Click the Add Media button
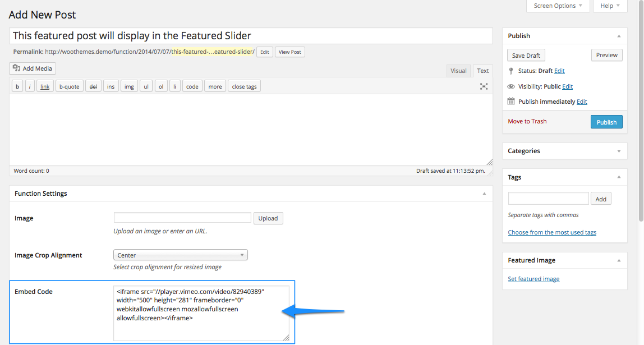This screenshot has width=644, height=345. (x=33, y=68)
